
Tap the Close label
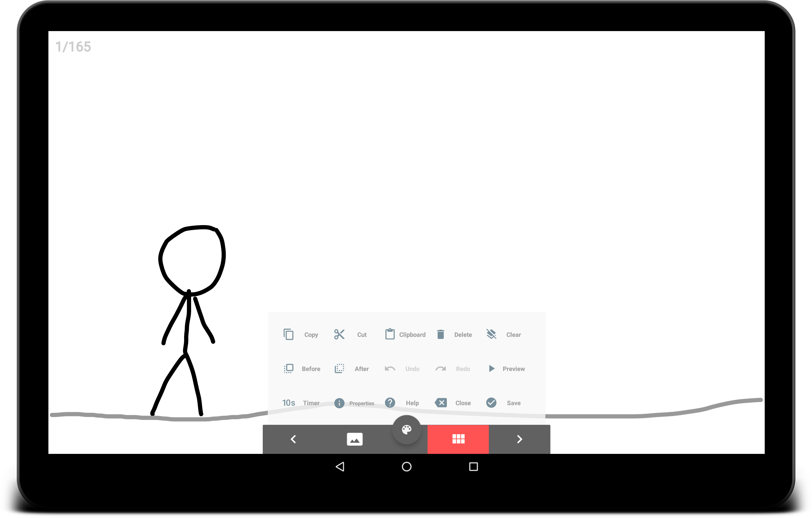463,403
